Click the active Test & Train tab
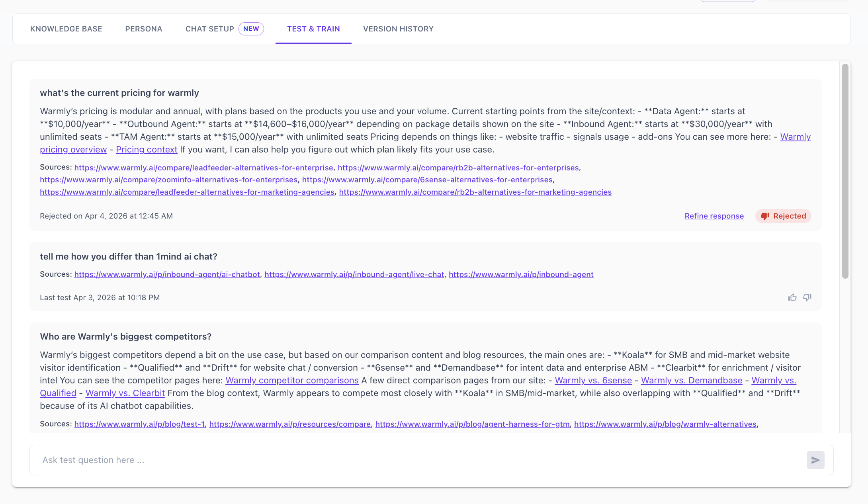Screen dimensions: 868x504 click(x=313, y=29)
